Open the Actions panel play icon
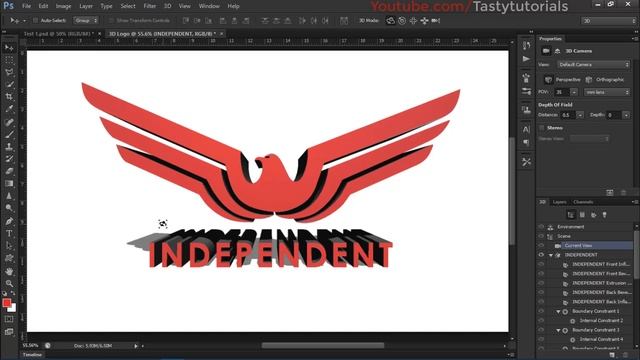The image size is (640, 360). pyautogui.click(x=527, y=59)
